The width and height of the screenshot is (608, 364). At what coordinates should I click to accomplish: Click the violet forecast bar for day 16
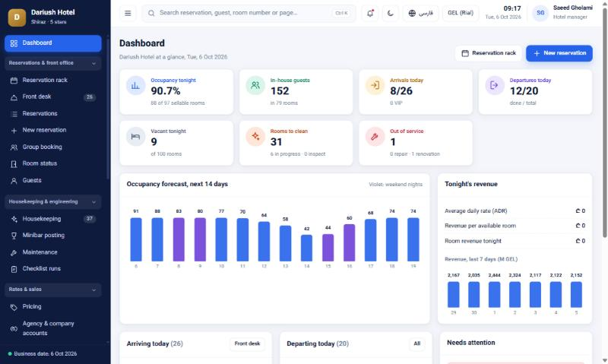click(x=350, y=242)
